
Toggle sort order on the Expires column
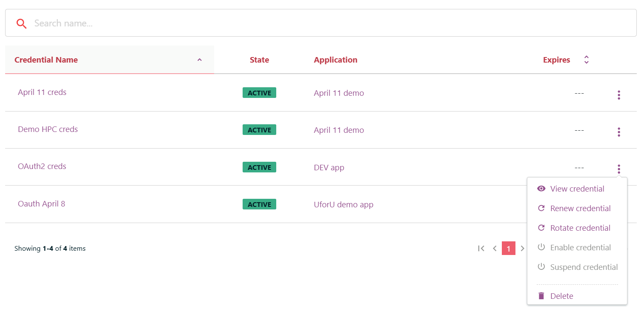tap(586, 60)
